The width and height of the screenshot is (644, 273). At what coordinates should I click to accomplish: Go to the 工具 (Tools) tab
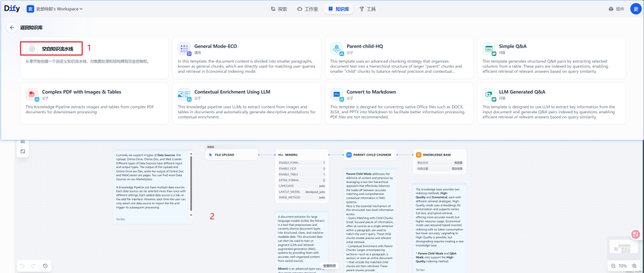367,9
